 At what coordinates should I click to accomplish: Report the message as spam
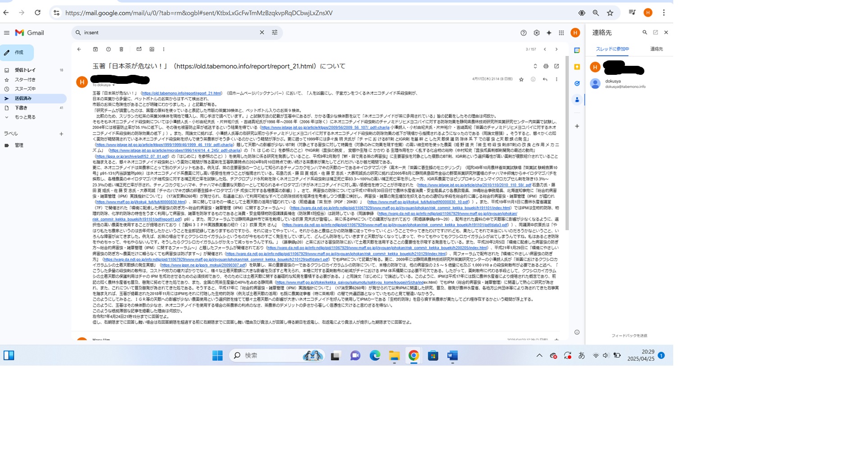[108, 49]
